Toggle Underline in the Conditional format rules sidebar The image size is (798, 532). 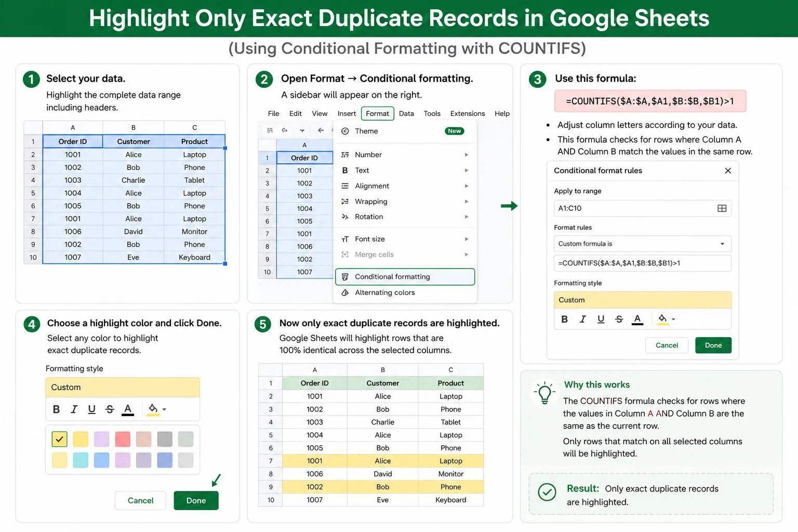[x=601, y=320]
